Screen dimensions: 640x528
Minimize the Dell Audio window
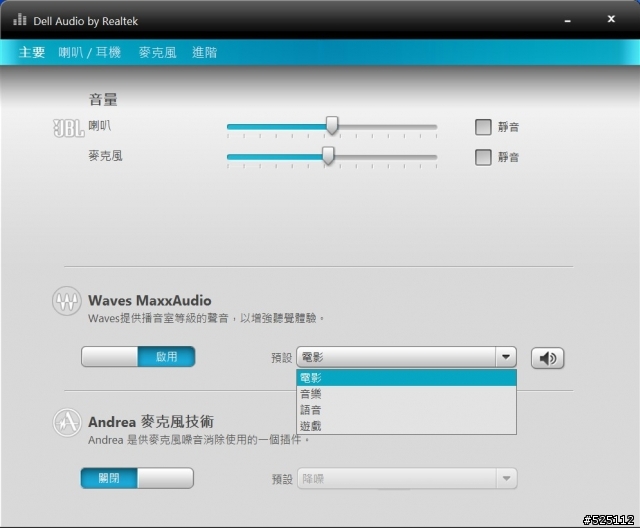tap(567, 21)
